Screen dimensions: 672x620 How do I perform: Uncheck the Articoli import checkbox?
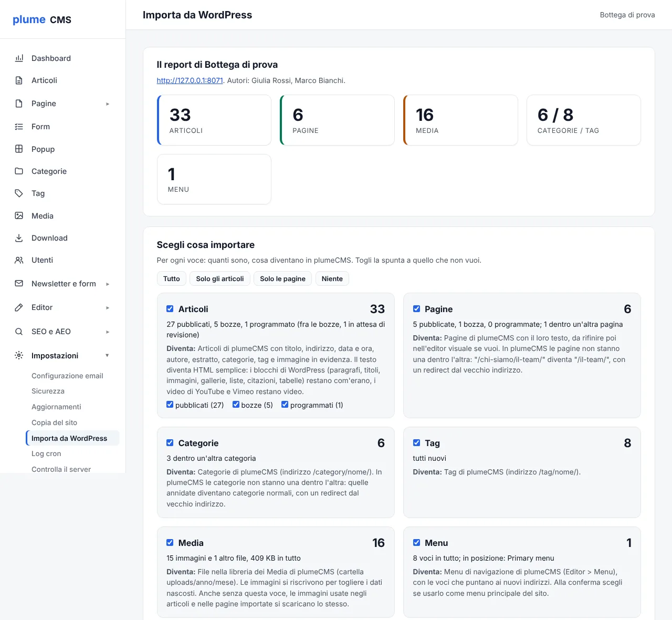coord(170,309)
